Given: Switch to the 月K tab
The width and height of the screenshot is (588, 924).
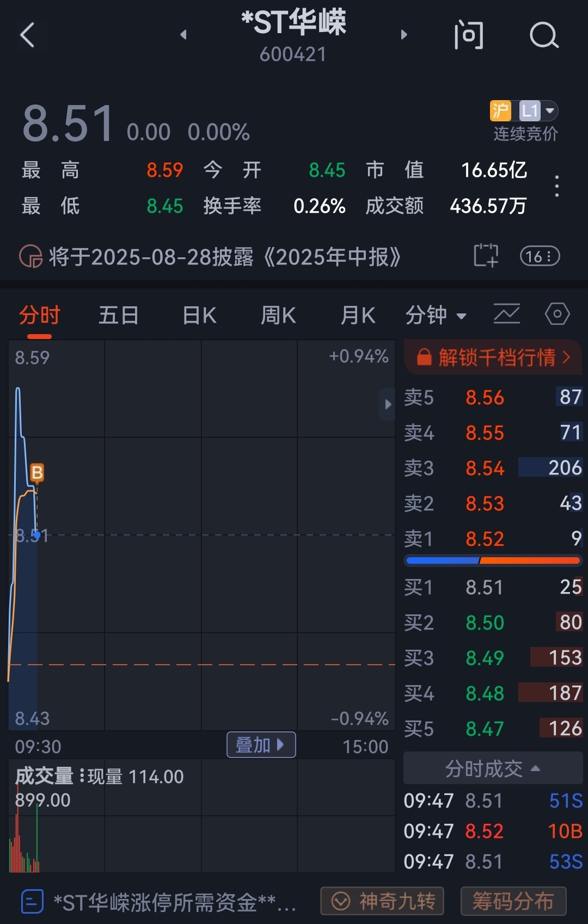Looking at the screenshot, I should point(358,315).
